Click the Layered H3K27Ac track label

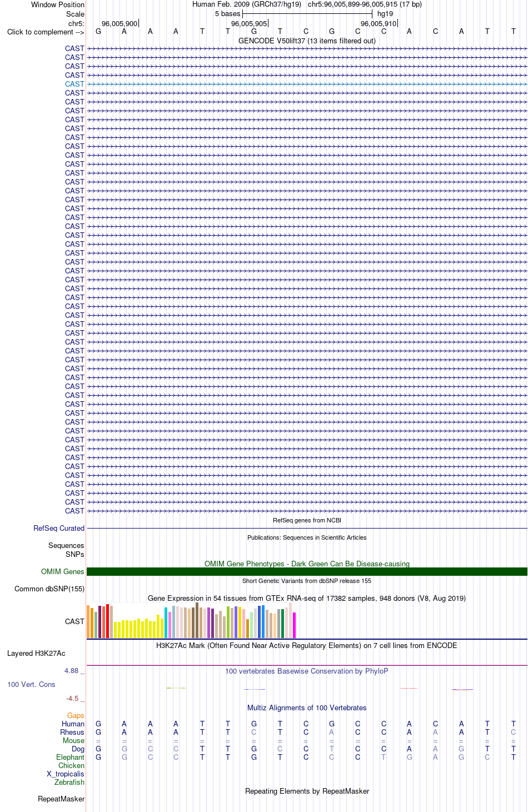tap(36, 654)
